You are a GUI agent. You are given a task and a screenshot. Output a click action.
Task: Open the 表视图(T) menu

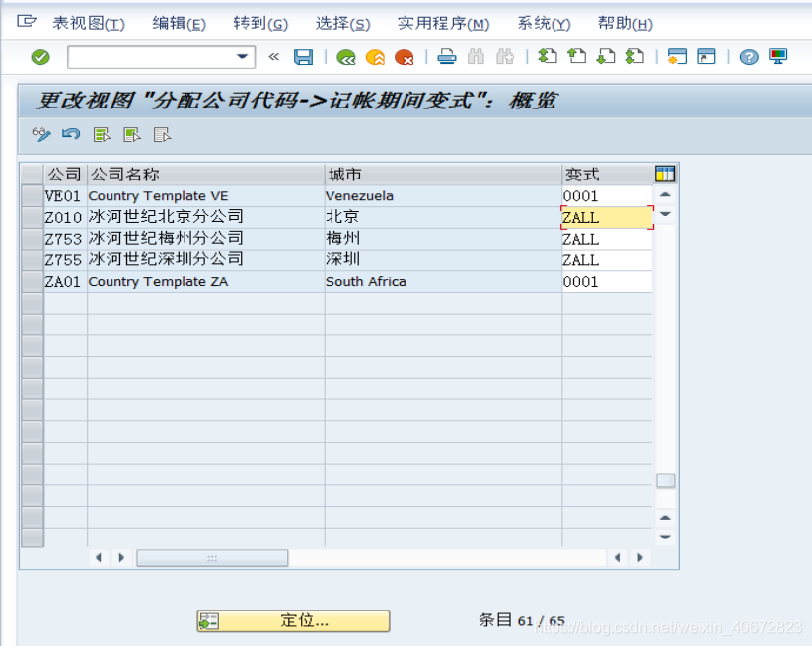[x=89, y=24]
